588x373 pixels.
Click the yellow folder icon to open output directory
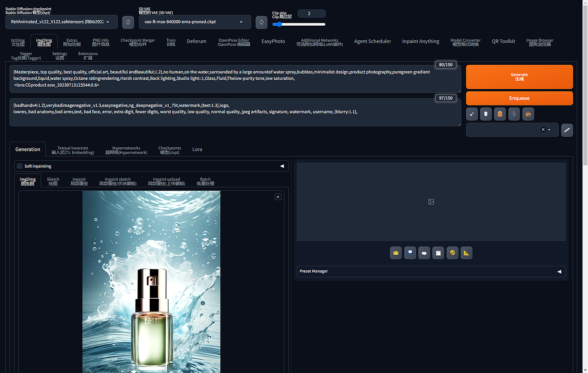[396, 253]
